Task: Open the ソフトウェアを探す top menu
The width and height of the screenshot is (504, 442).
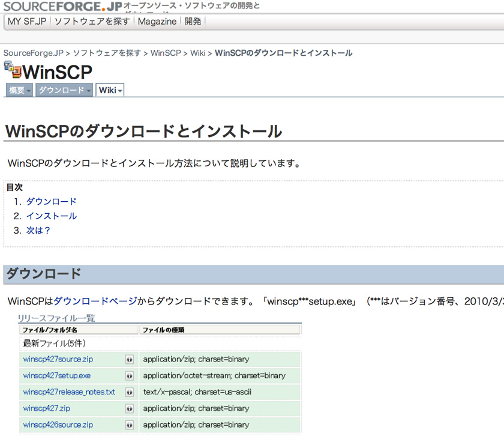Action: pos(92,22)
